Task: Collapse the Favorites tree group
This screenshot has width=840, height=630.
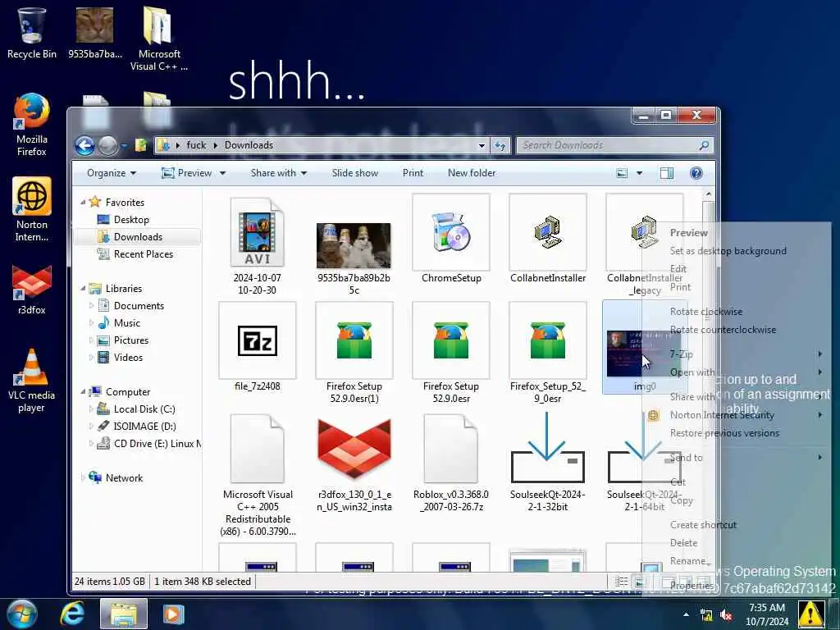Action: (83, 203)
